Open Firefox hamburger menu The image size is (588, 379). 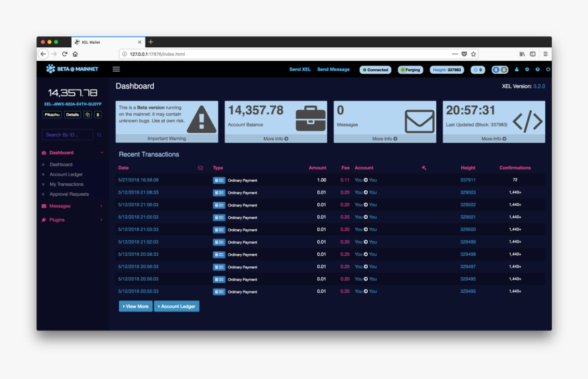545,54
